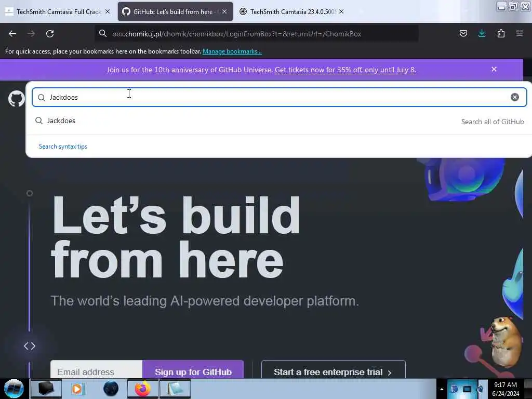Open the dark globe taskbar icon

(111, 389)
